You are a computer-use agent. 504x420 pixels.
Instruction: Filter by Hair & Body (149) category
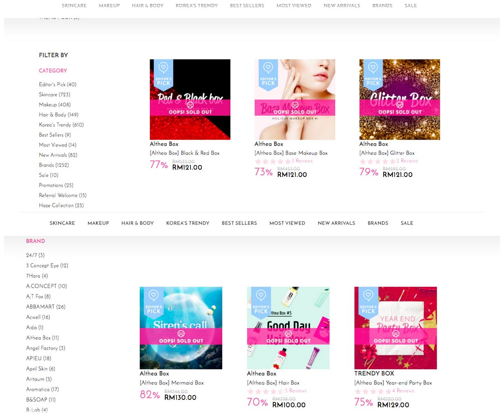coord(59,115)
